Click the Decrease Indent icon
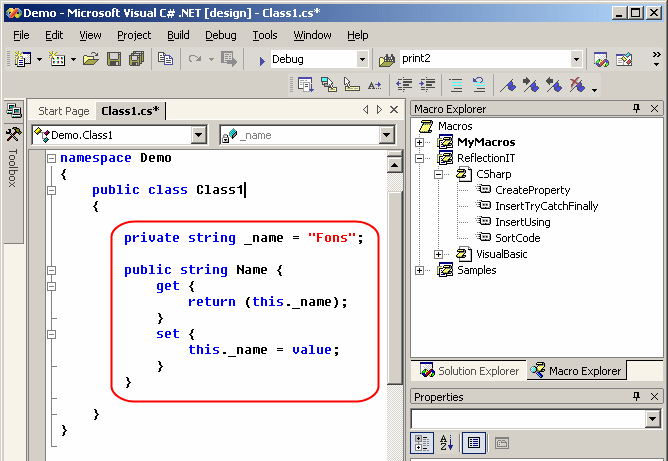 tap(404, 85)
